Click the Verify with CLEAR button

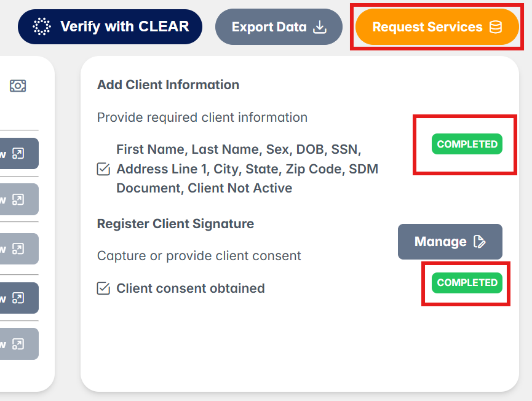pos(110,27)
